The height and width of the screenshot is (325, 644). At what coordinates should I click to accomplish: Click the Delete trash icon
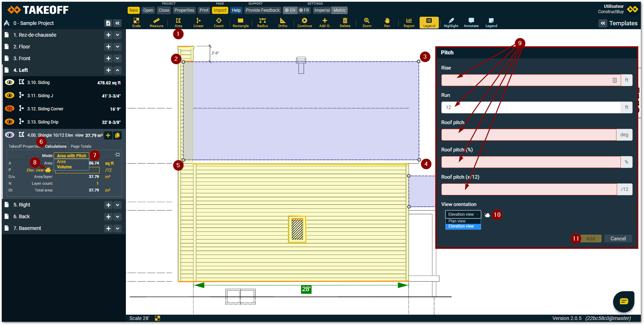pyautogui.click(x=345, y=22)
